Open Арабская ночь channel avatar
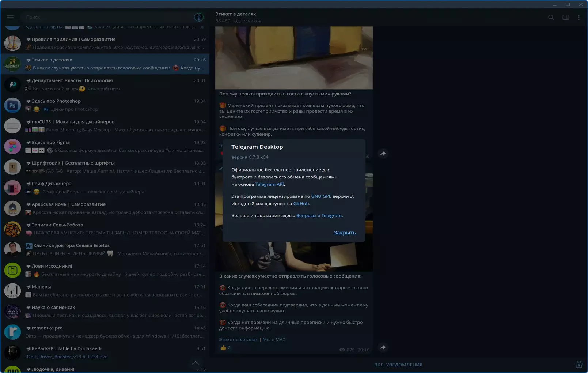 point(12,208)
